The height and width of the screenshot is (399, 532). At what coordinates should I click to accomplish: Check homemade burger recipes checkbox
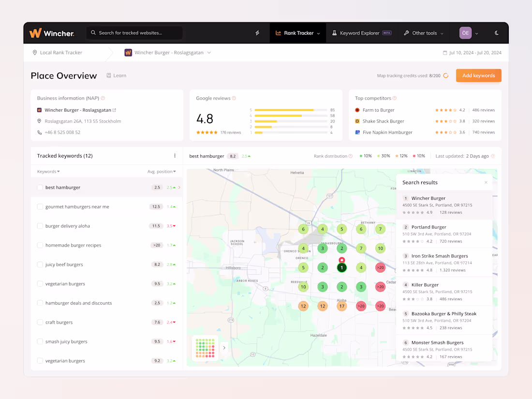[40, 245]
